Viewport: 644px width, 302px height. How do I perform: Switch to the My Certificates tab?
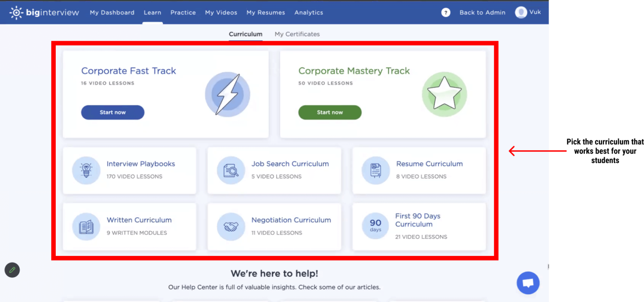click(x=297, y=34)
